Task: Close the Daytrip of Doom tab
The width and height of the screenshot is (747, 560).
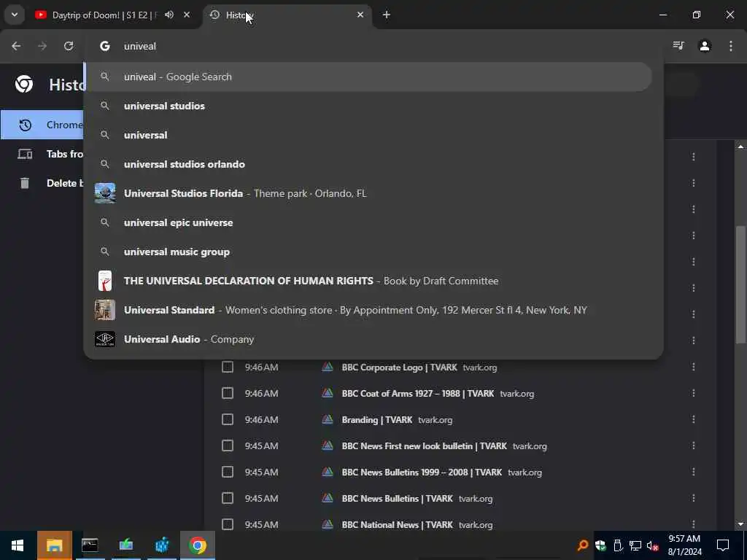Action: [x=187, y=15]
